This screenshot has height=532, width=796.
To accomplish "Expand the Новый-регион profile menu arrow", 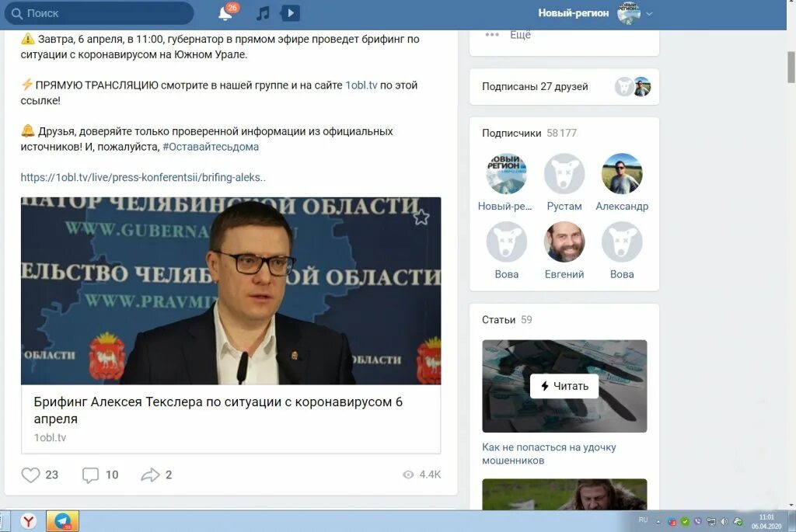I will (649, 14).
